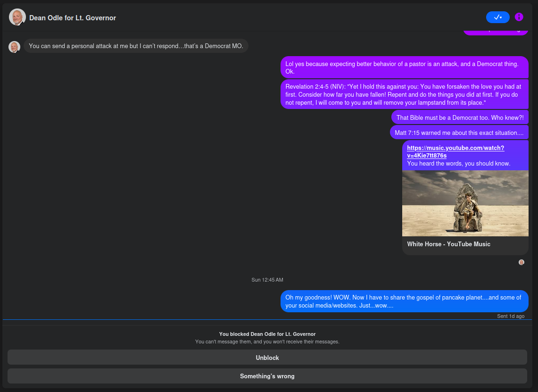Click the 'That Bible must be a Democrat' message
The height and width of the screenshot is (392, 538).
click(x=459, y=118)
